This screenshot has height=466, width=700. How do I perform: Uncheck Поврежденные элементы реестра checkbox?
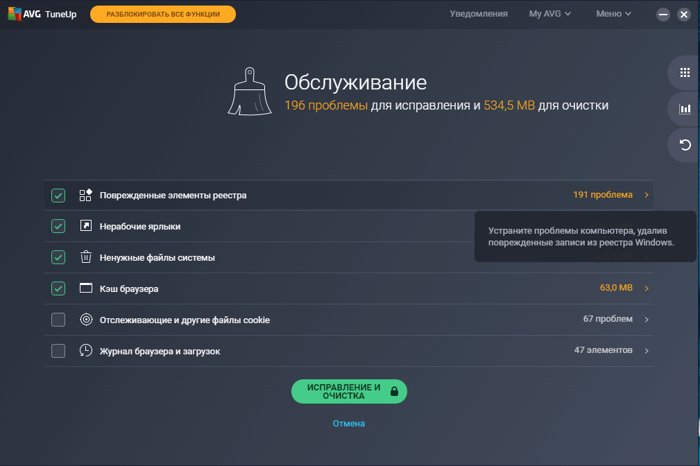(x=58, y=195)
